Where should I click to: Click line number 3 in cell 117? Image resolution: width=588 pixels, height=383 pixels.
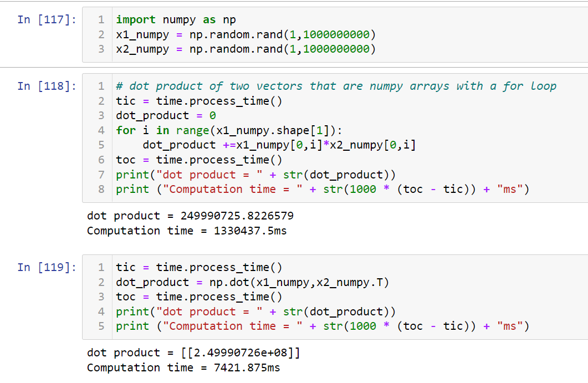(101, 49)
